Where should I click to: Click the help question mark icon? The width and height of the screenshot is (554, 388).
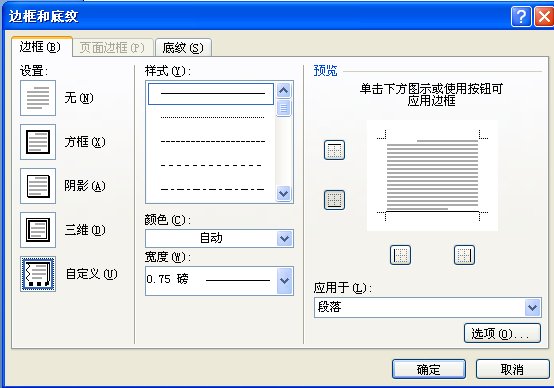(x=521, y=16)
